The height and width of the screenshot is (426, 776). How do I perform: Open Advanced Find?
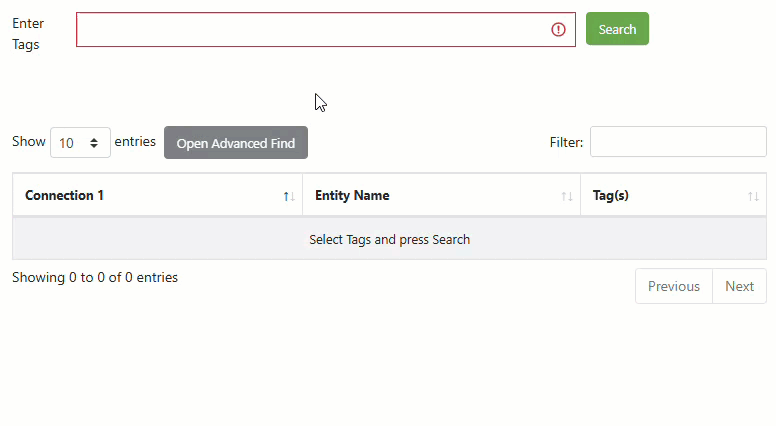pyautogui.click(x=236, y=142)
